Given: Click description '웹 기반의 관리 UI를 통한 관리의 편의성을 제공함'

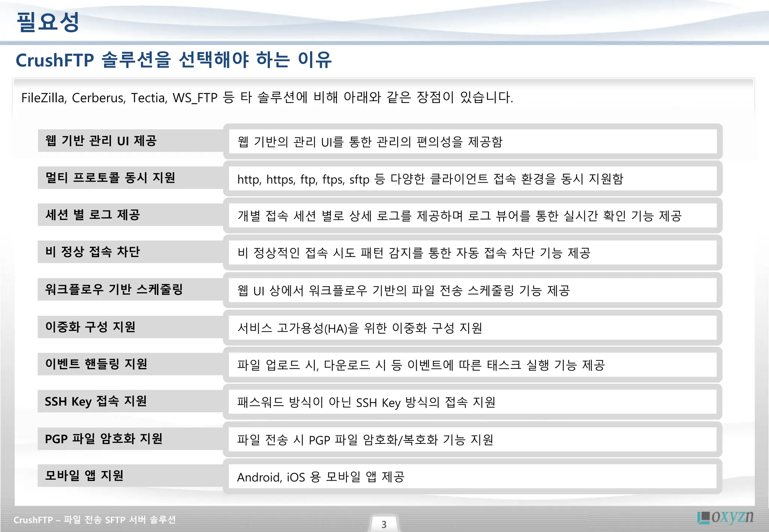Looking at the screenshot, I should (370, 141).
